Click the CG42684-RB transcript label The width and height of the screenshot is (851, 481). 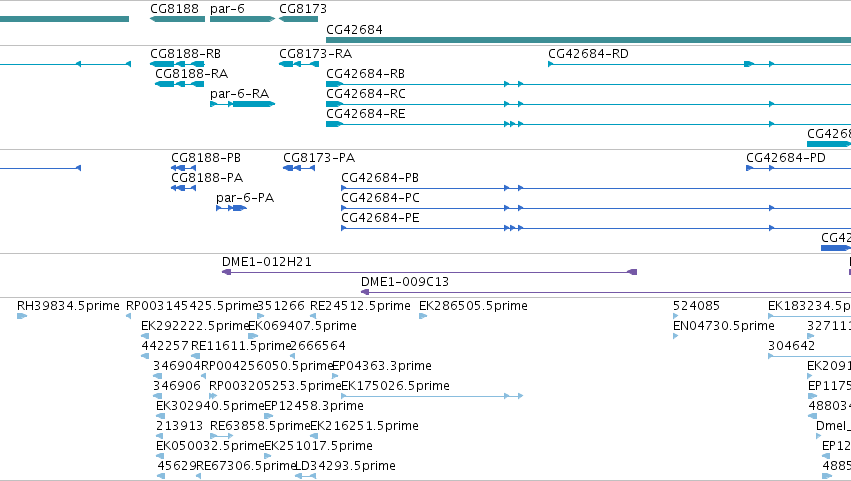coord(365,74)
